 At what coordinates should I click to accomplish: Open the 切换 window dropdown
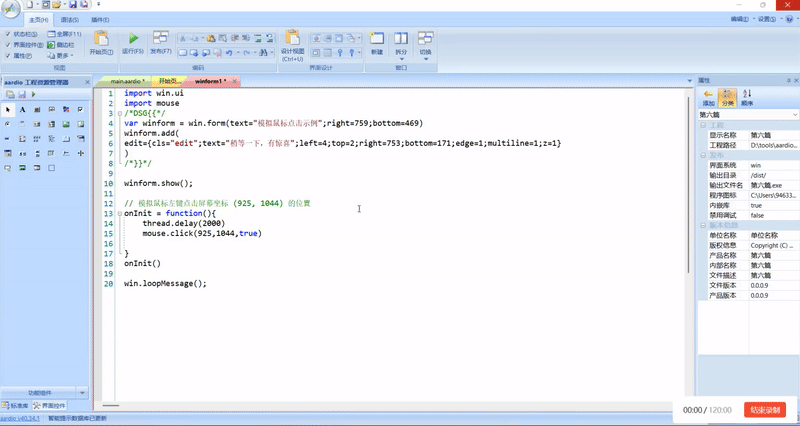[427, 51]
